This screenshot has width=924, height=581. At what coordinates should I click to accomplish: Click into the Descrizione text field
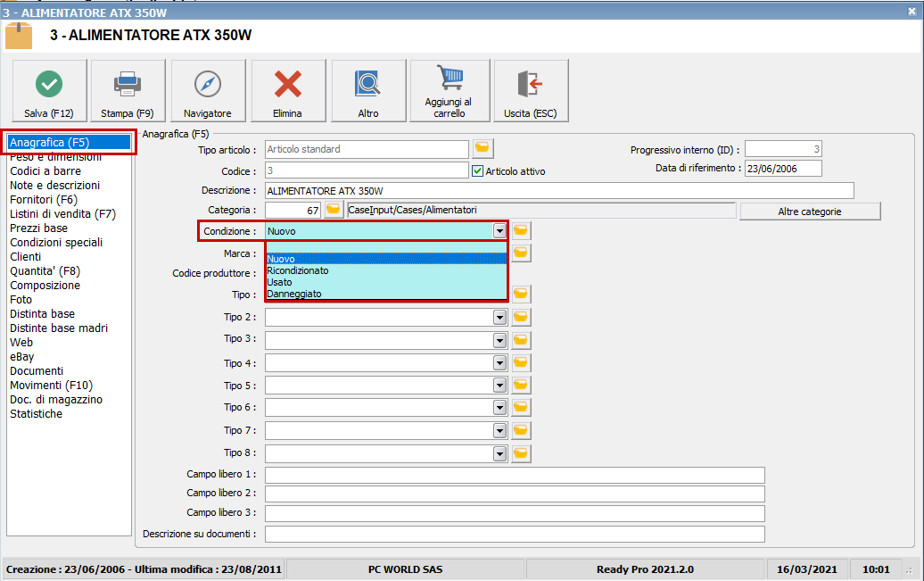click(x=559, y=191)
